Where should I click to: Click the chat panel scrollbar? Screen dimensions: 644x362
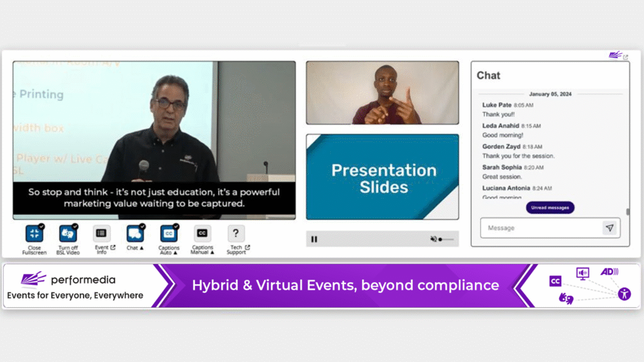(x=626, y=212)
